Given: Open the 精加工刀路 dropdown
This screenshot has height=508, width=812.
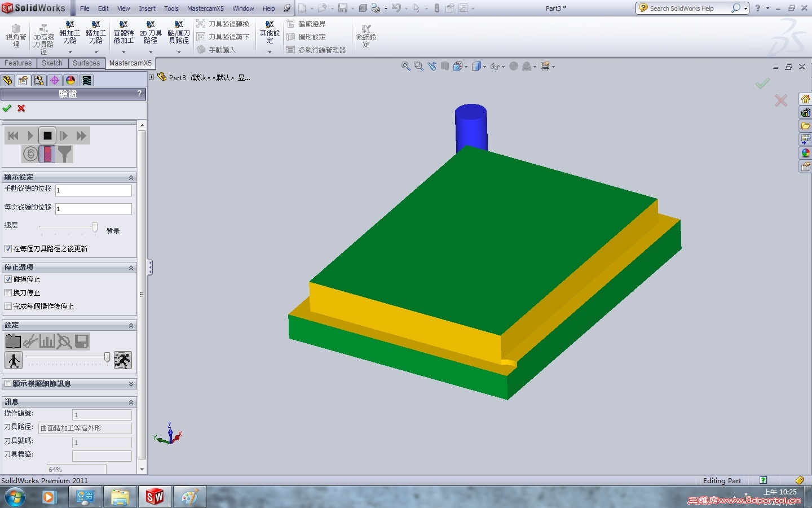Looking at the screenshot, I should coord(96,52).
